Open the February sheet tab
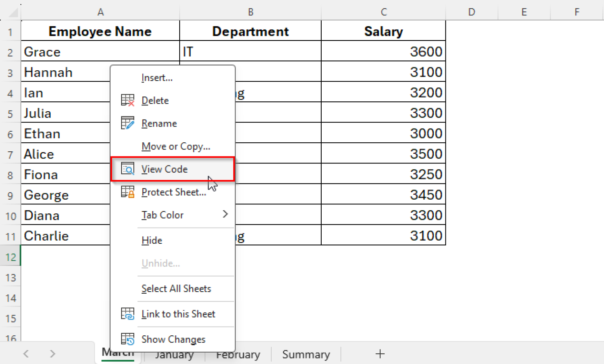Viewport: 604px width, 364px height. click(x=238, y=354)
